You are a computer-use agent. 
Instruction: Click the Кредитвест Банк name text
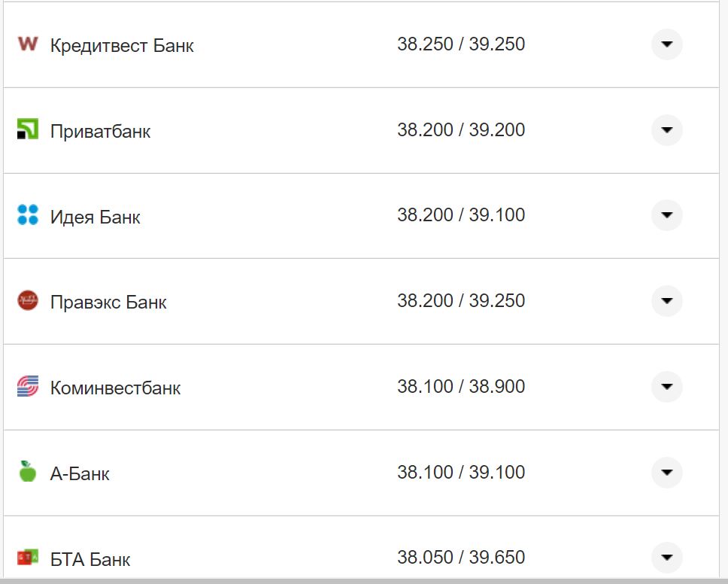click(122, 45)
